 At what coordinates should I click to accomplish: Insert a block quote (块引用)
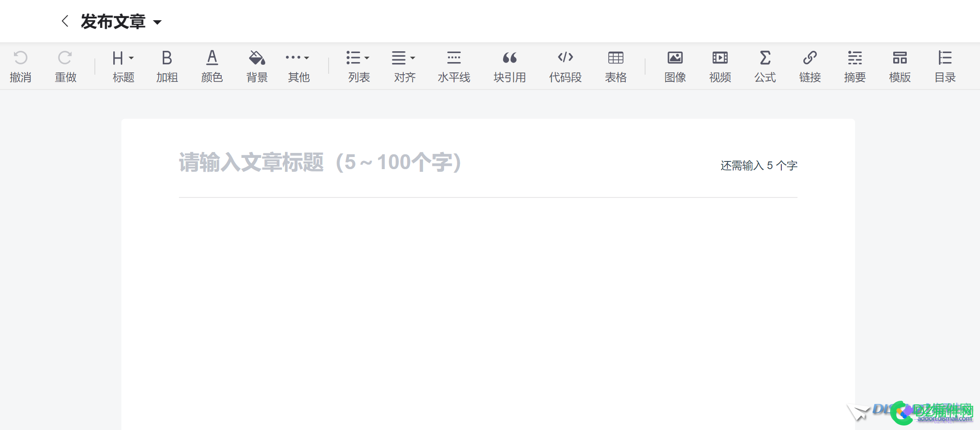pos(510,65)
